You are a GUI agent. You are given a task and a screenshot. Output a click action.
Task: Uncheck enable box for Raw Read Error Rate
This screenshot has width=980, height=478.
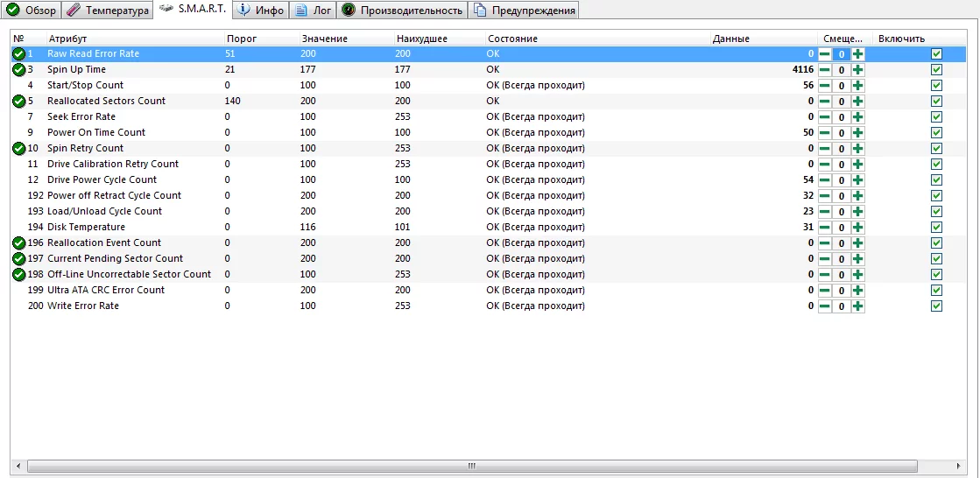pos(936,53)
